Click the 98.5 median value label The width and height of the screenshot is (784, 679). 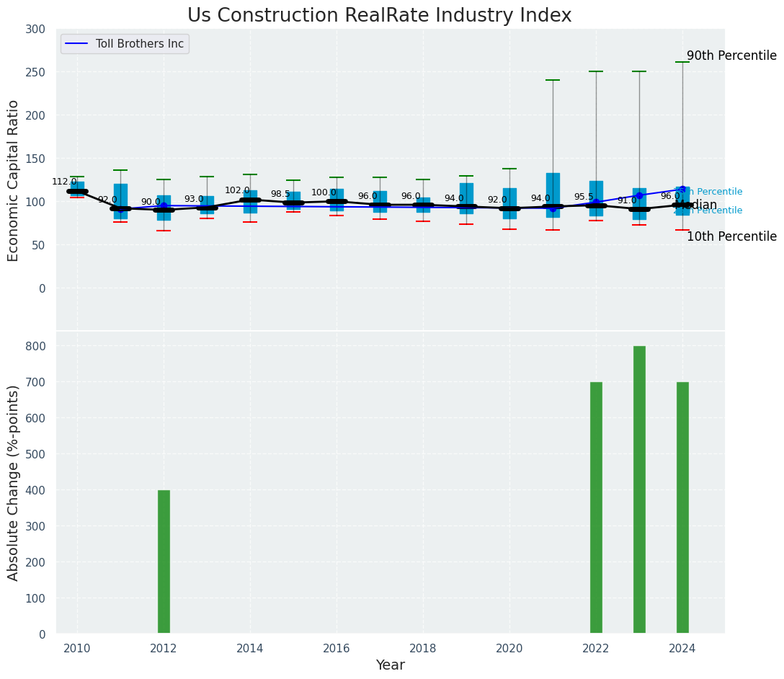(280, 194)
